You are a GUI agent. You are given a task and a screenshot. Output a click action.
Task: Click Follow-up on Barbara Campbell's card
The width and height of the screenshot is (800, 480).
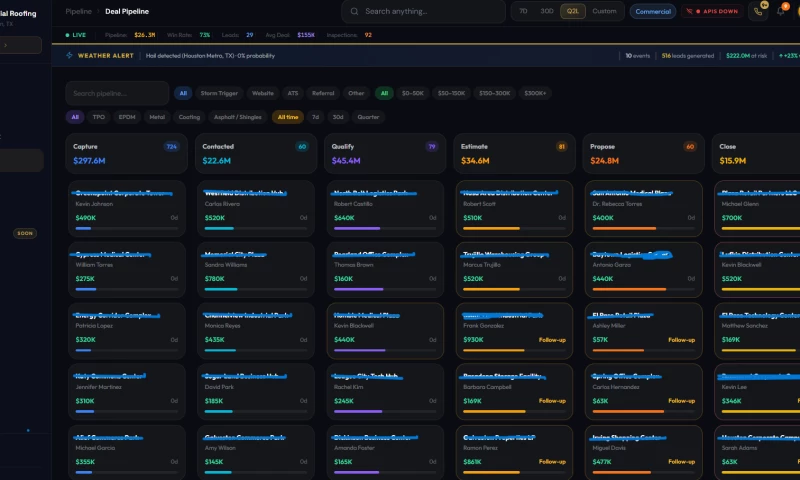click(552, 401)
